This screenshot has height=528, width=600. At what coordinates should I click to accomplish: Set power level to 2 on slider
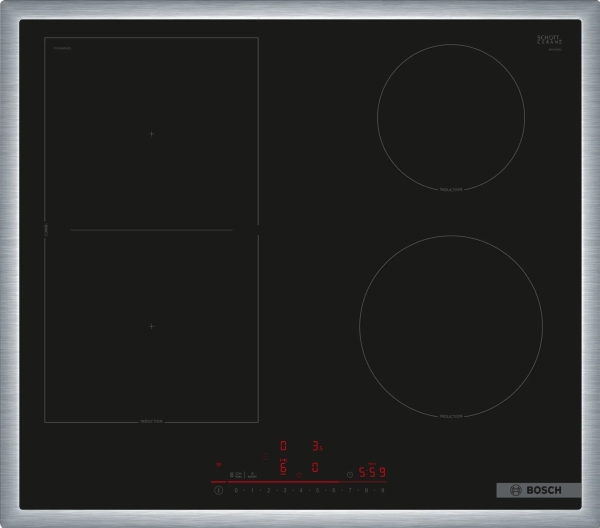point(269,491)
